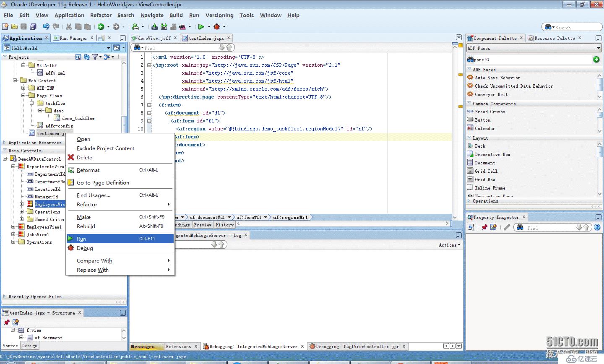The width and height of the screenshot is (604, 364).
Task: Click the af:form#f1 breadcrumb
Action: (249, 217)
